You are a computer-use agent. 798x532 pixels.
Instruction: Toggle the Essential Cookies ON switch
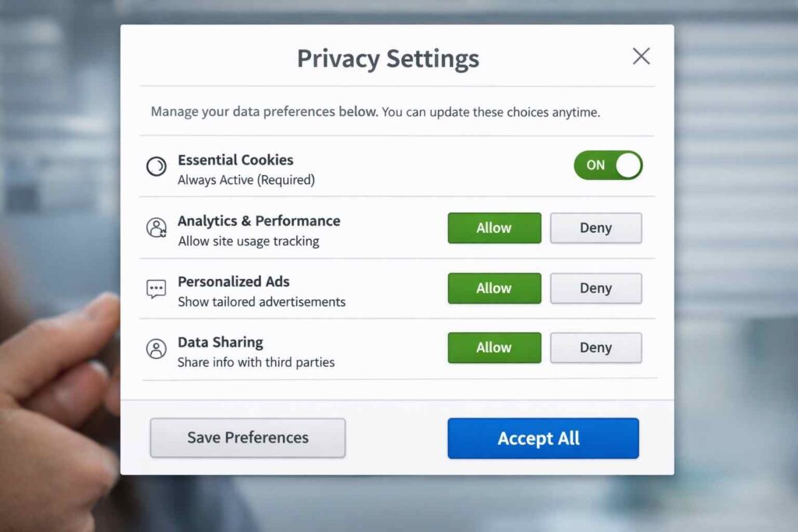tap(608, 165)
